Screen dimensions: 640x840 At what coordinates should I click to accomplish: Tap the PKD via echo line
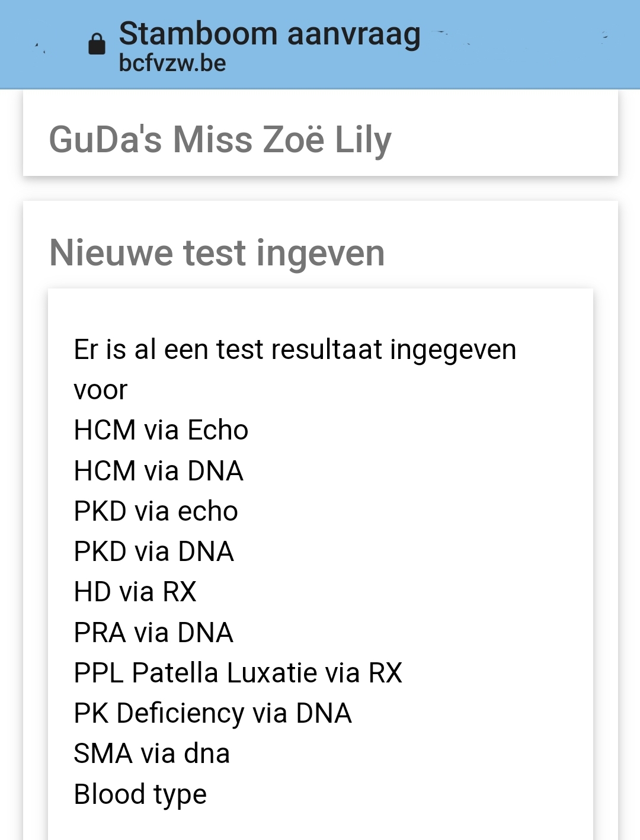(x=156, y=511)
